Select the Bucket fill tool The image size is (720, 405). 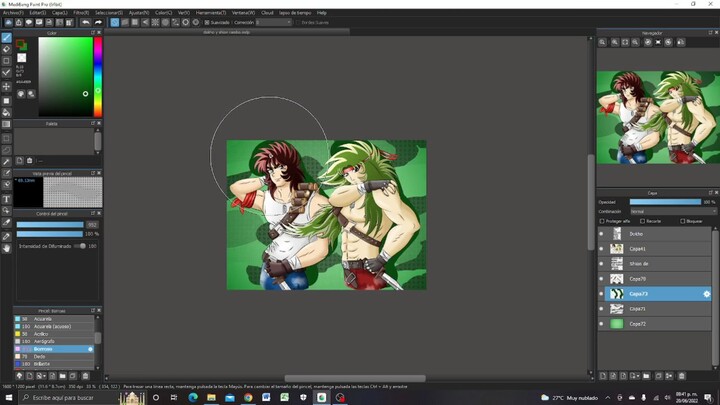click(x=6, y=112)
